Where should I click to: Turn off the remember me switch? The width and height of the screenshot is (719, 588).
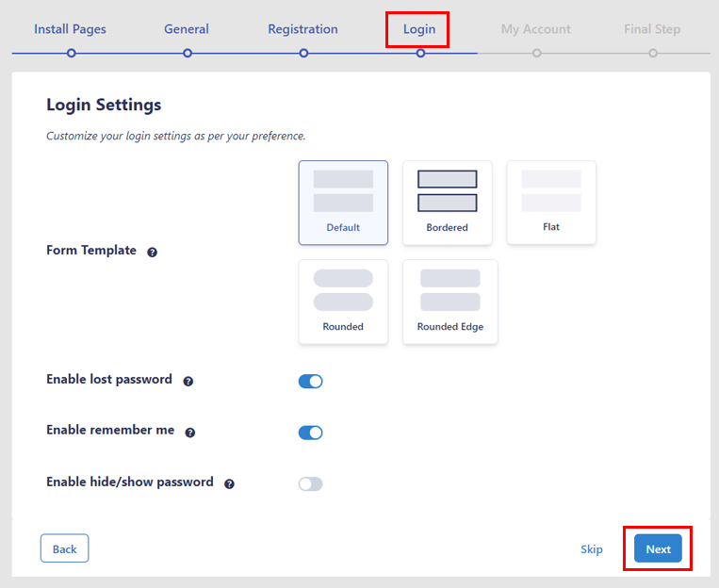point(310,433)
